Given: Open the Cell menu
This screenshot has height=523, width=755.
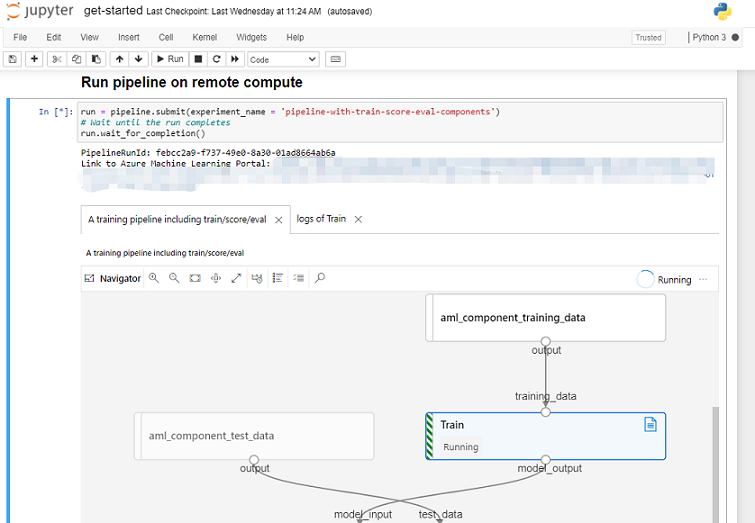Looking at the screenshot, I should [x=166, y=38].
